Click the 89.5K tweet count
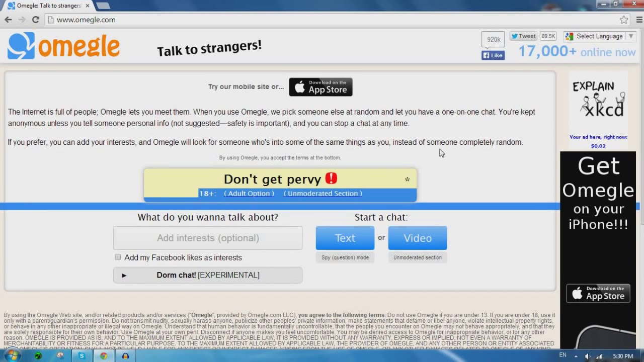Screen dimensions: 644x362 coord(548,36)
